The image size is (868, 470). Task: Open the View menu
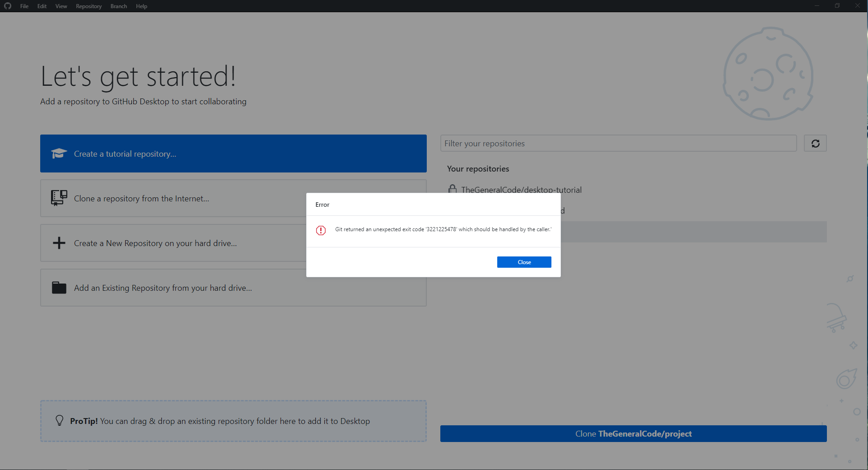(x=61, y=6)
